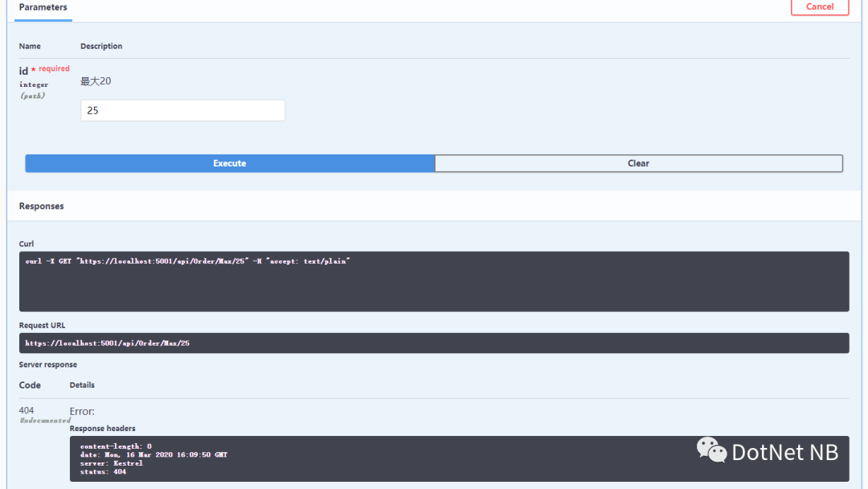868x489 pixels.
Task: Click the 'server: Kestrel' header line
Action: [111, 463]
